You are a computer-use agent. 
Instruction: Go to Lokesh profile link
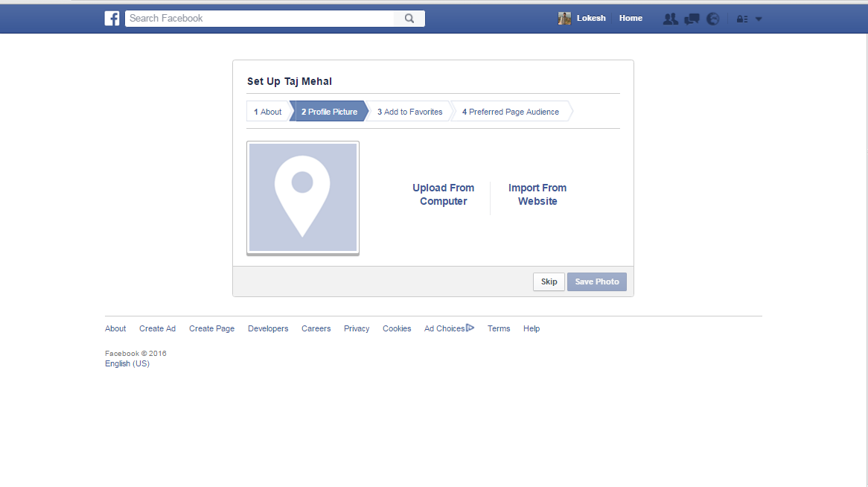(590, 19)
